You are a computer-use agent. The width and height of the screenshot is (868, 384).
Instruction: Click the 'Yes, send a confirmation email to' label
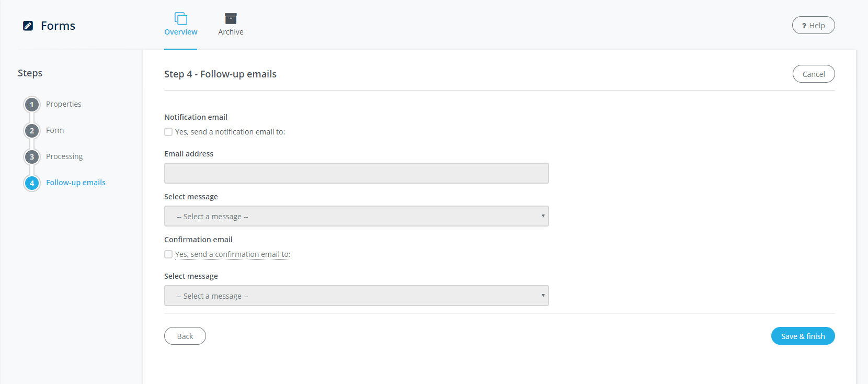[233, 254]
